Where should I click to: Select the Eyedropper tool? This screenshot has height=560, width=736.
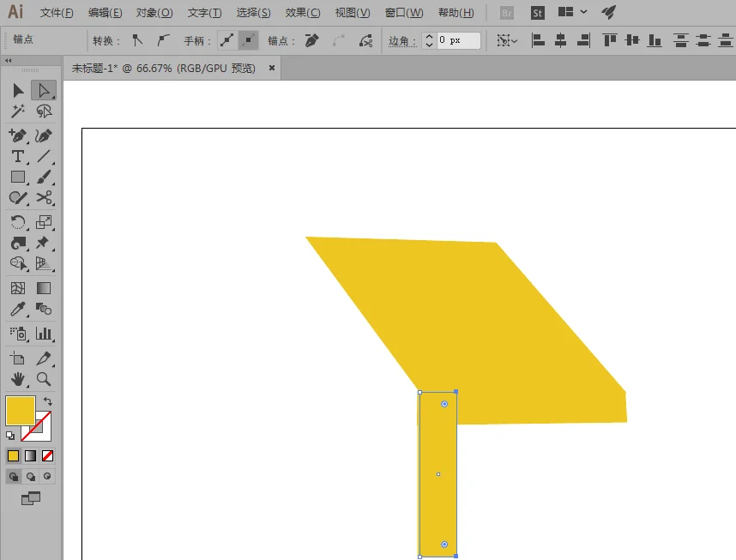pos(18,309)
